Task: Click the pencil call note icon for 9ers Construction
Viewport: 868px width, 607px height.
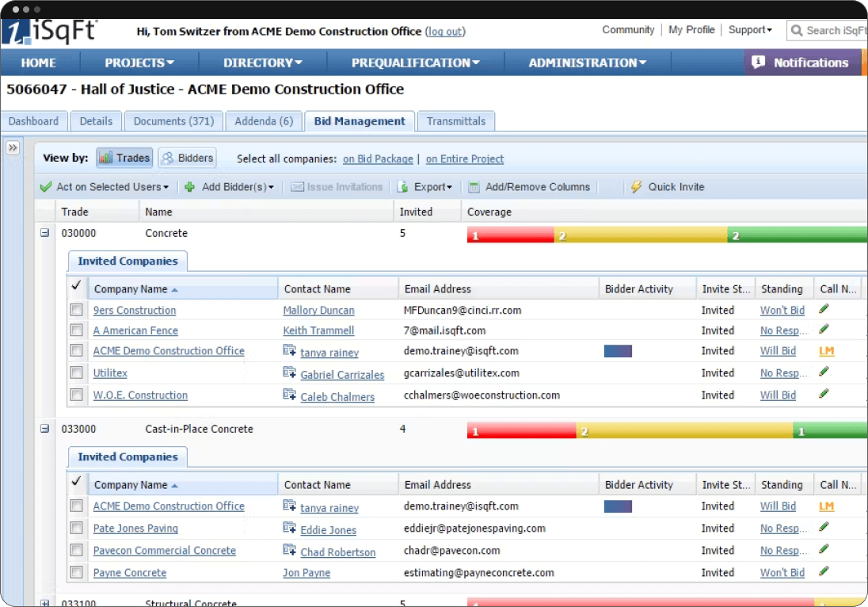Action: point(824,309)
